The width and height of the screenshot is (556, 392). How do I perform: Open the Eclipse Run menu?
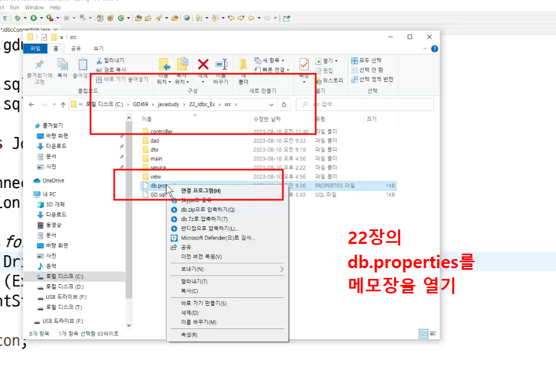tap(15, 8)
